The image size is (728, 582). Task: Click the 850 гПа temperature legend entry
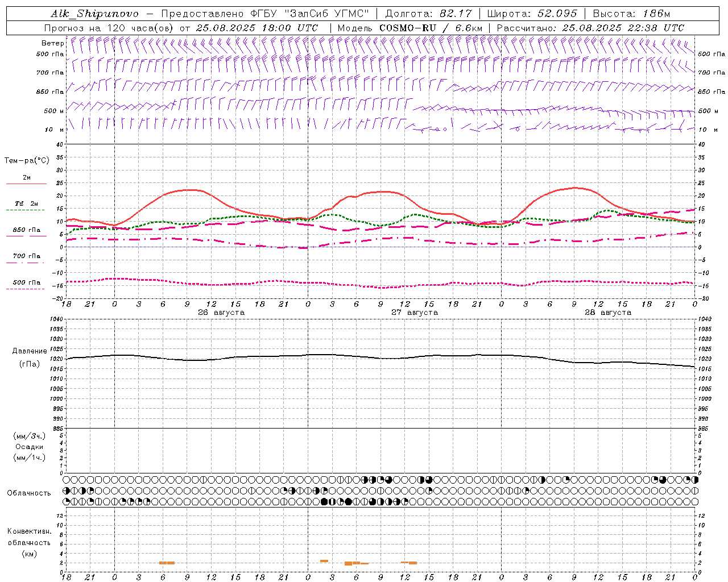[26, 230]
